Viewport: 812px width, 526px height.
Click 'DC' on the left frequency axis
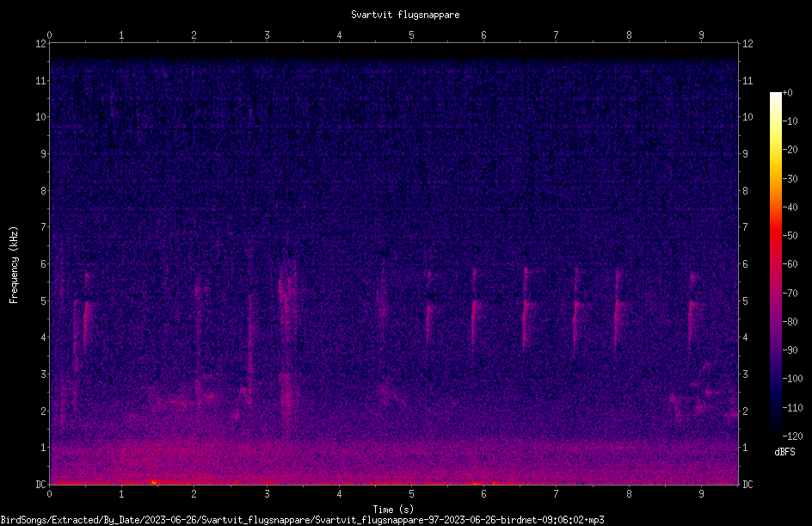(x=41, y=485)
